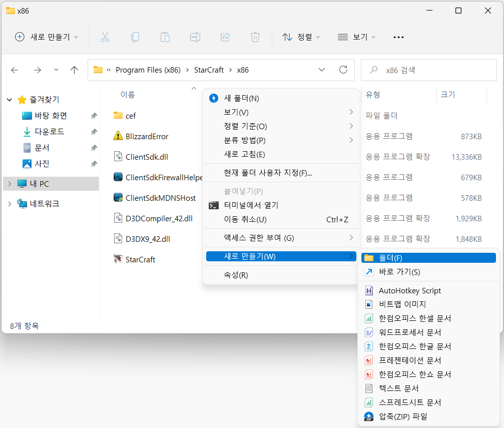This screenshot has width=504, height=428.
Task: Choose 바로 가기(S) in the New submenu
Action: [428, 272]
